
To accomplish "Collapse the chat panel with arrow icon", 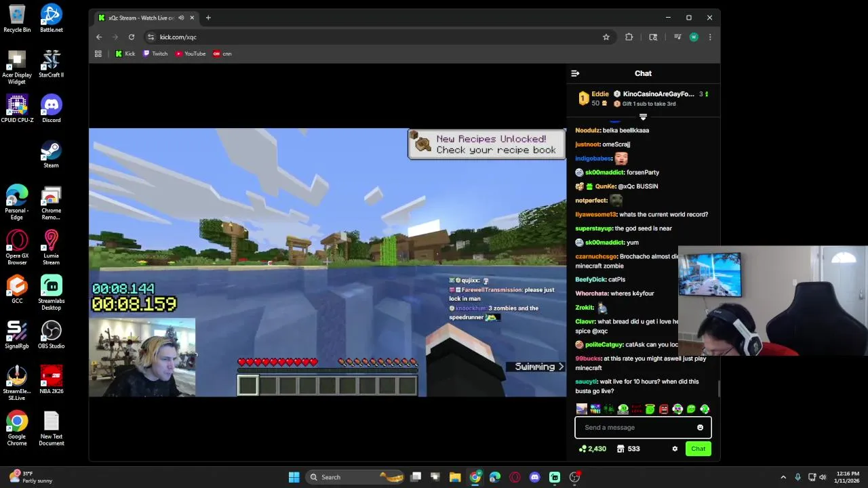I will (x=575, y=73).
